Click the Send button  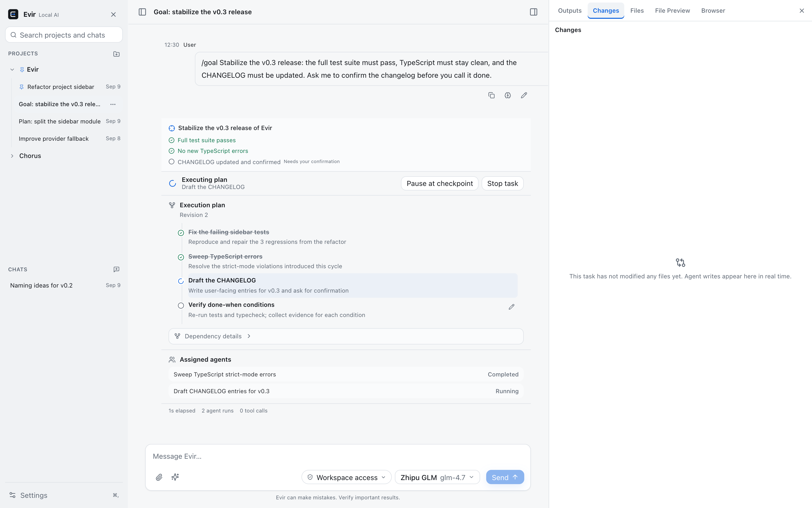505,477
